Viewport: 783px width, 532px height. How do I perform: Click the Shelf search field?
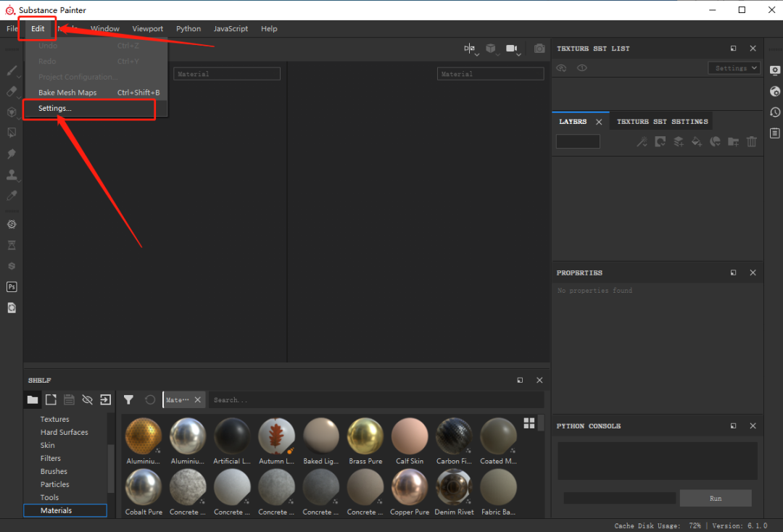coord(376,400)
